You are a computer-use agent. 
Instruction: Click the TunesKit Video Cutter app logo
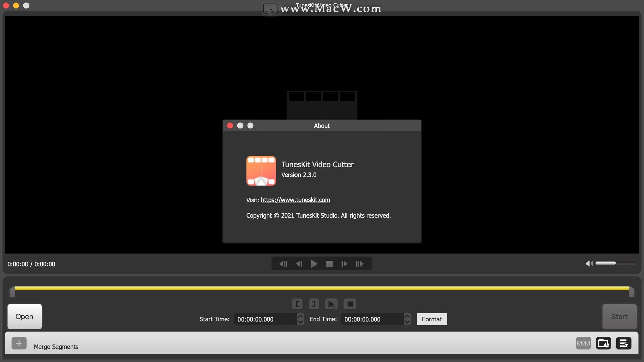point(261,171)
